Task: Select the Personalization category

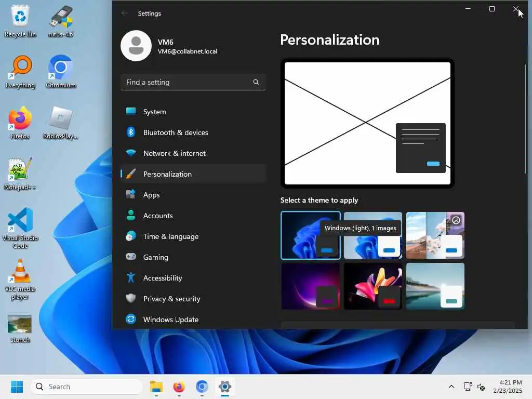Action: tap(193, 174)
